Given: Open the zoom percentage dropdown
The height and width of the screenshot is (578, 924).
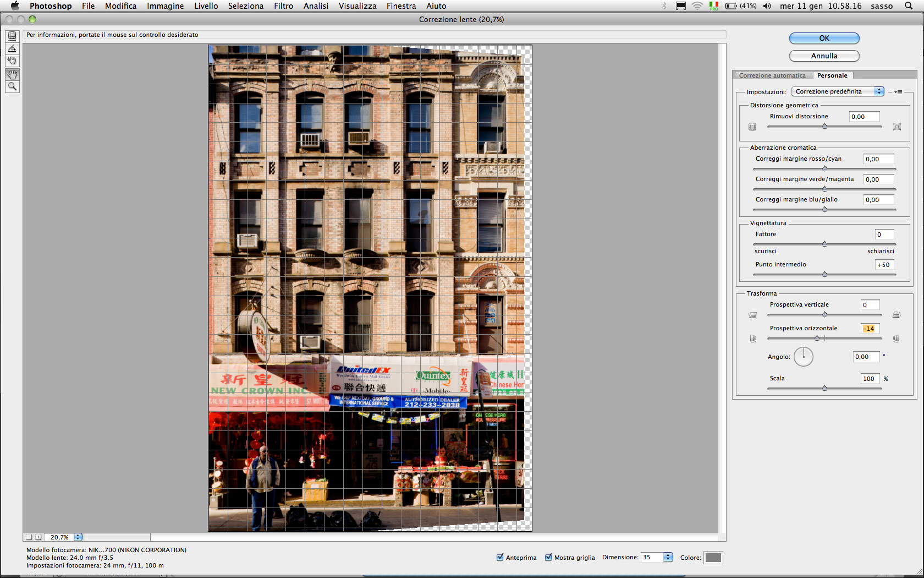Looking at the screenshot, I should click(x=78, y=537).
